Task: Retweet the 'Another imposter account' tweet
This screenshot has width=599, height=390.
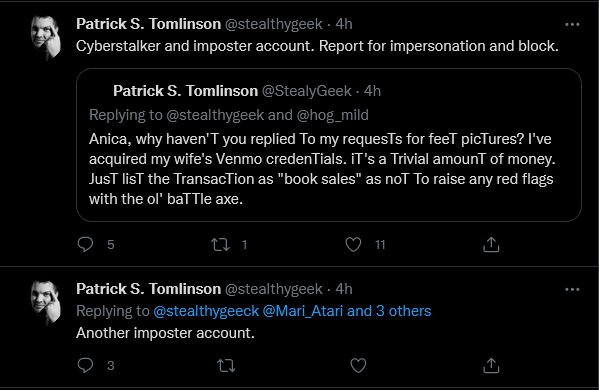Action: 226,366
